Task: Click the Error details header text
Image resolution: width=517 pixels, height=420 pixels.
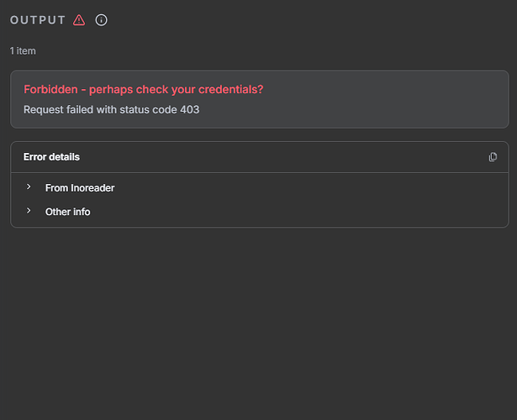Action: pyautogui.click(x=51, y=157)
